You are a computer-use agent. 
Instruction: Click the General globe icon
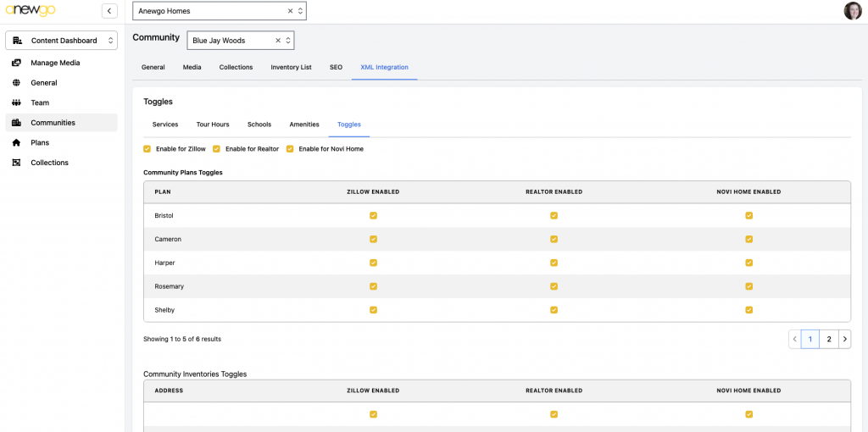tap(17, 83)
